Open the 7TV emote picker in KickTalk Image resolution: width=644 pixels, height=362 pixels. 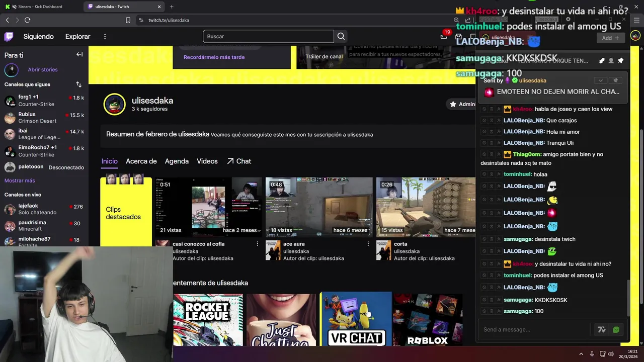point(601,330)
